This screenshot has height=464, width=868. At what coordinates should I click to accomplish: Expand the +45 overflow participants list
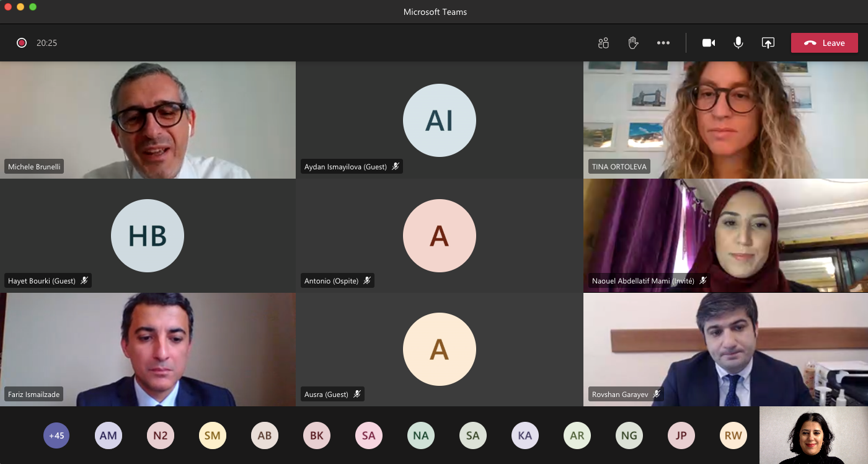point(56,435)
